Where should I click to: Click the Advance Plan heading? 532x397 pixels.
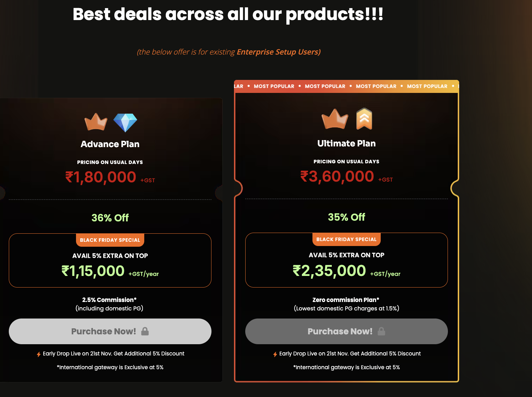tap(110, 144)
